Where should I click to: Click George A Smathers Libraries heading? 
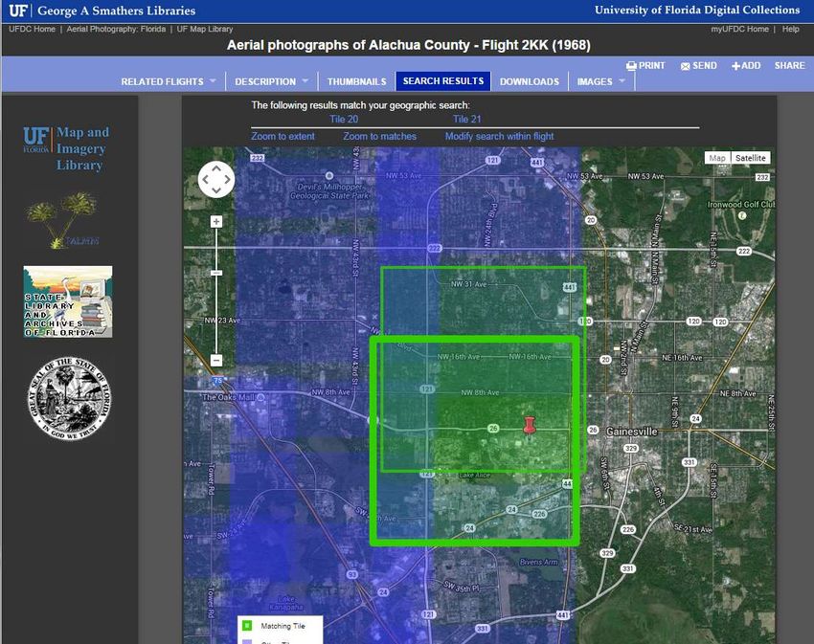pyautogui.click(x=116, y=11)
